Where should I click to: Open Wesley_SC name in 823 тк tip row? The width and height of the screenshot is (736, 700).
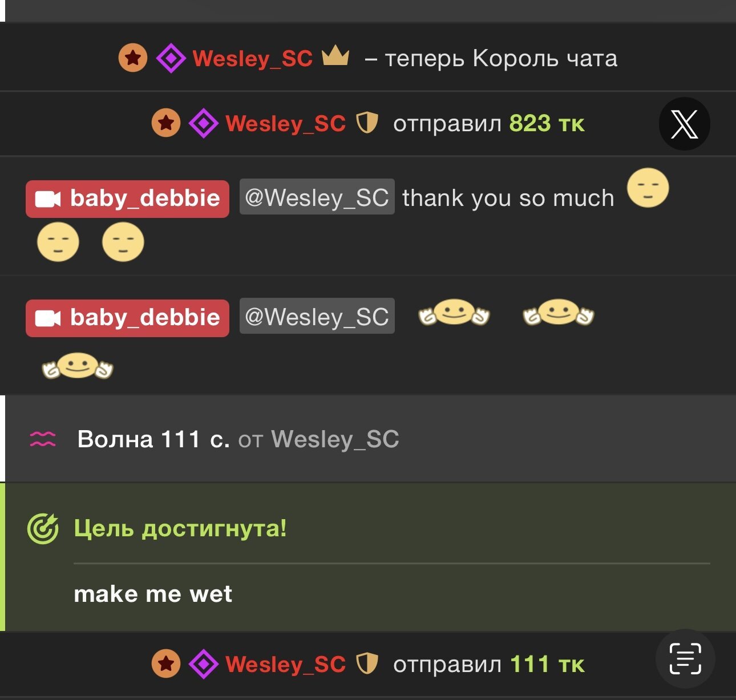286,124
